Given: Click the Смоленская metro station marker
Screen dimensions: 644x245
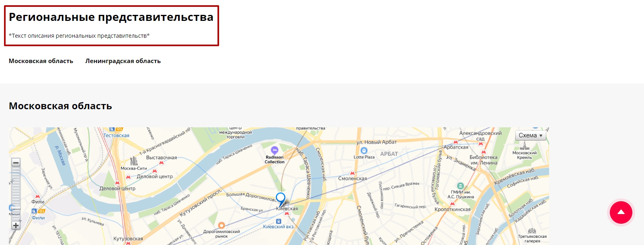Looking at the screenshot, I should pos(353,173).
